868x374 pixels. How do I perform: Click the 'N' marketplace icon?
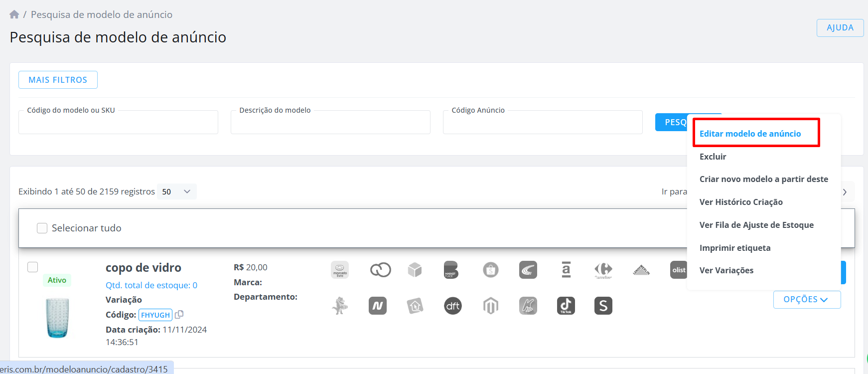378,306
